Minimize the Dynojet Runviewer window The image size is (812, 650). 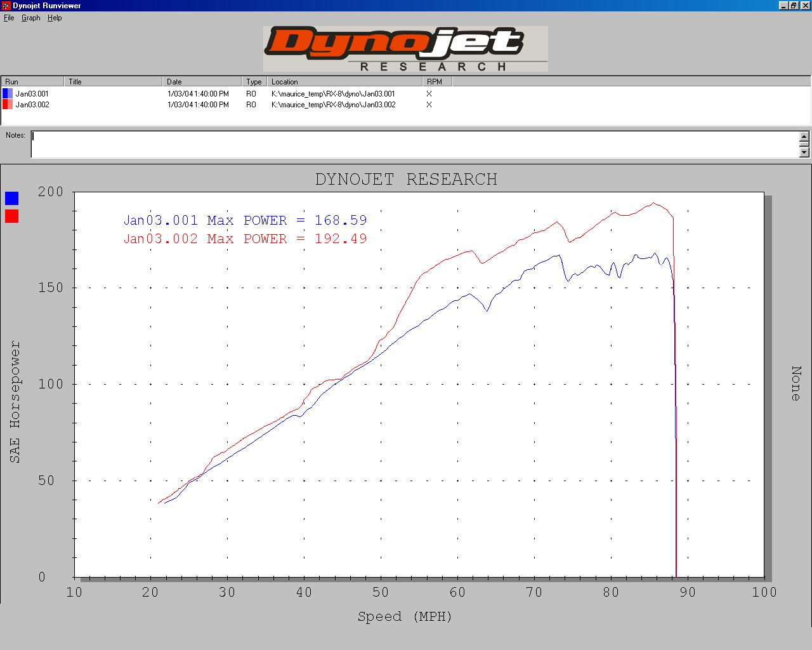[783, 6]
